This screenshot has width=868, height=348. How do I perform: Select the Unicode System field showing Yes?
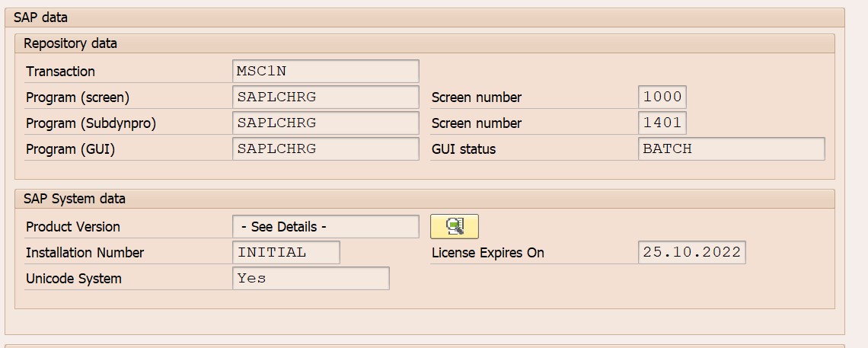click(311, 279)
